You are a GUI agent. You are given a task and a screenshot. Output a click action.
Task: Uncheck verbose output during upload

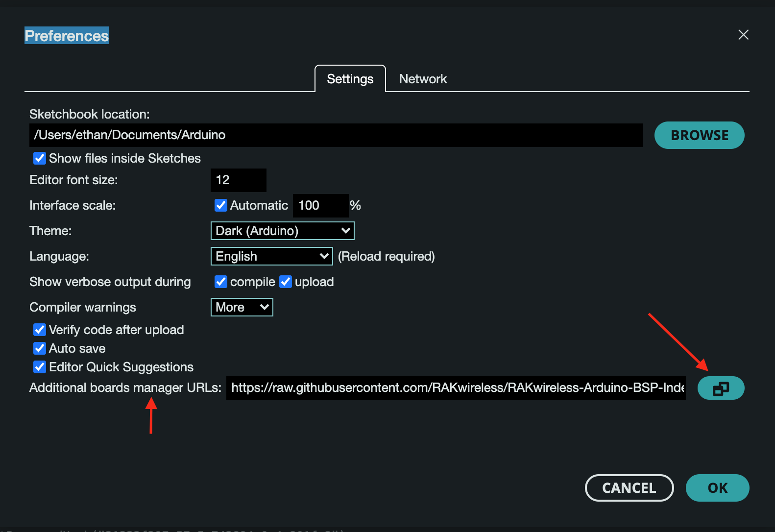(286, 282)
